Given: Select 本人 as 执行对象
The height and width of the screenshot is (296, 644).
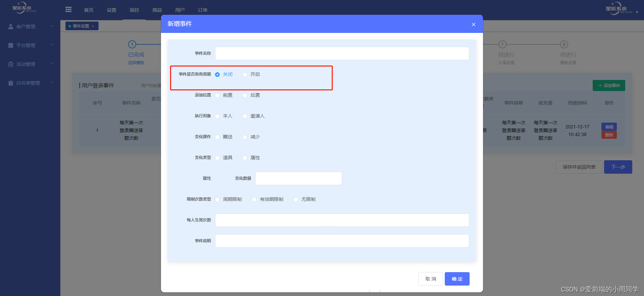Looking at the screenshot, I should pos(217,116).
